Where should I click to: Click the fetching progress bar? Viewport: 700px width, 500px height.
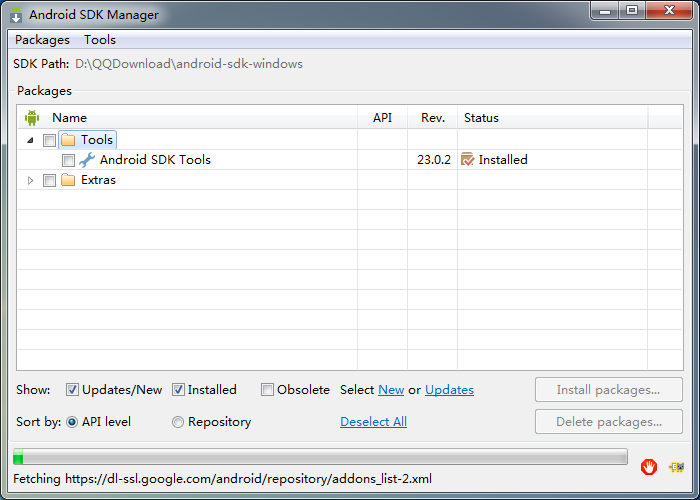[x=320, y=458]
